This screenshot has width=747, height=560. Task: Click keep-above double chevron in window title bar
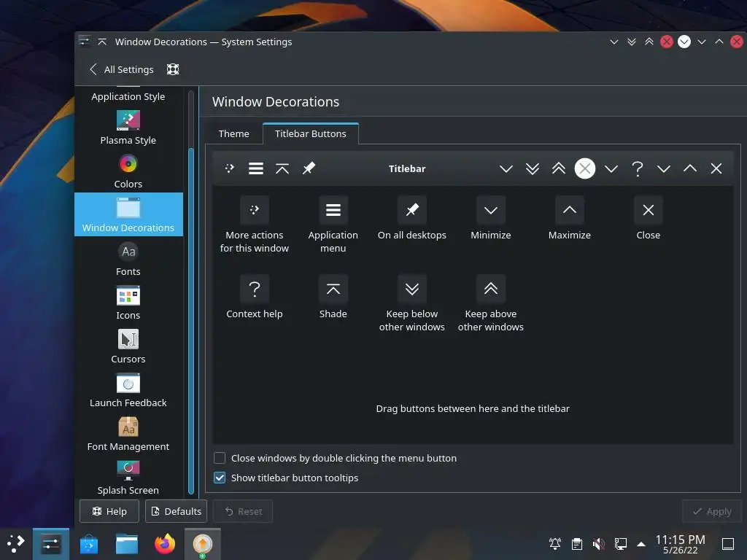point(649,42)
